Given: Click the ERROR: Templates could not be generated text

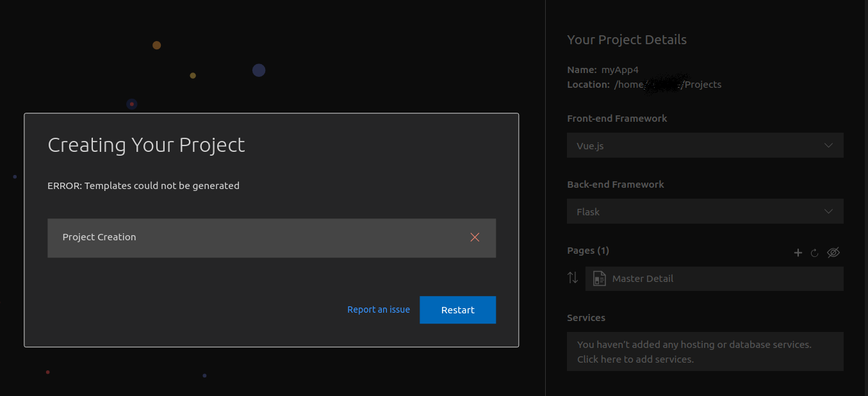Looking at the screenshot, I should point(143,186).
